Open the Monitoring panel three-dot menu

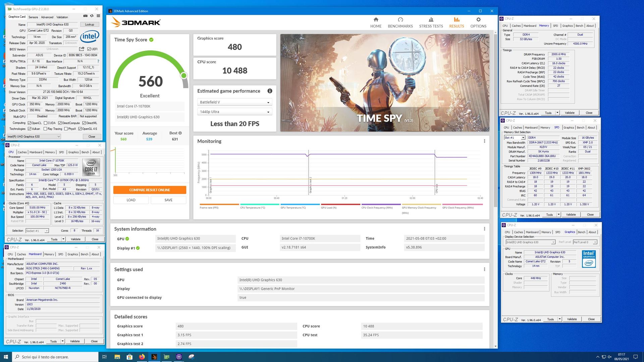pos(484,141)
